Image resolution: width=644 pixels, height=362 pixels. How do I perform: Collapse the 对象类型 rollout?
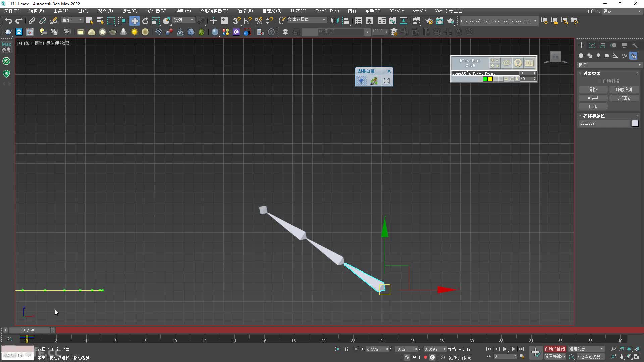(592, 73)
